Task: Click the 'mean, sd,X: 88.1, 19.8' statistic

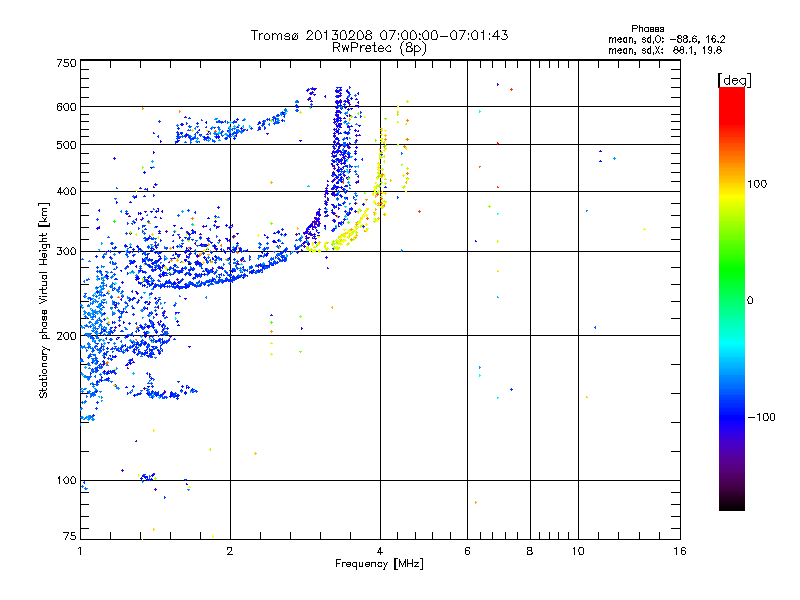Action: click(665, 50)
